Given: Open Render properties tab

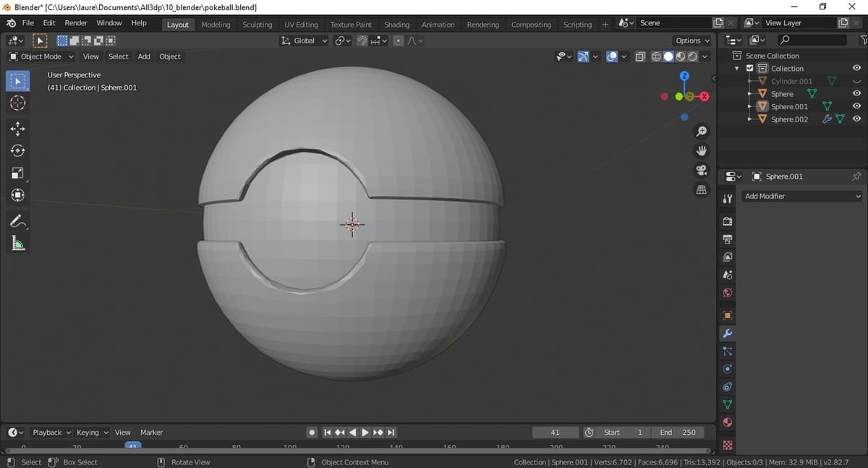Looking at the screenshot, I should (728, 221).
